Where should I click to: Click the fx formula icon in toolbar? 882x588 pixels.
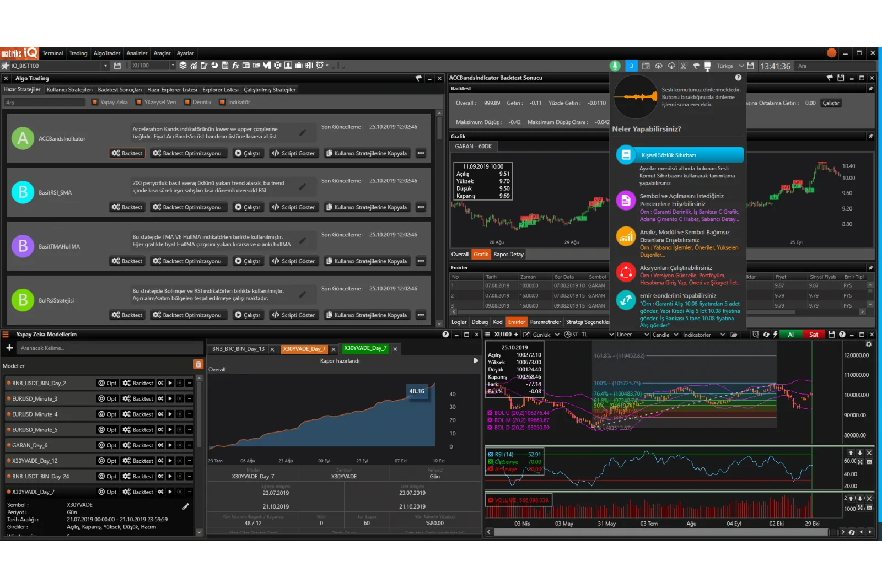235,66
